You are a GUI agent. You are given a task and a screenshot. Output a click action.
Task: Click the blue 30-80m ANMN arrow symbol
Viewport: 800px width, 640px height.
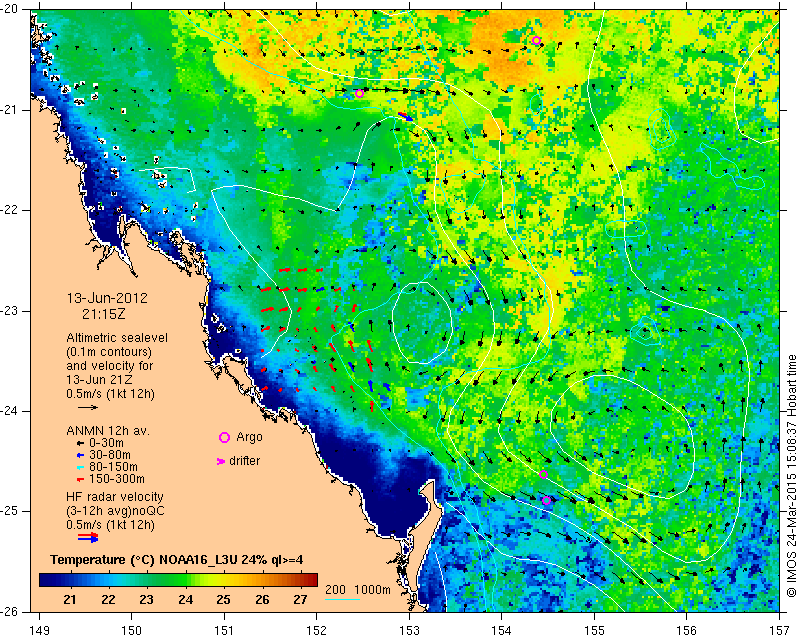click(x=80, y=455)
